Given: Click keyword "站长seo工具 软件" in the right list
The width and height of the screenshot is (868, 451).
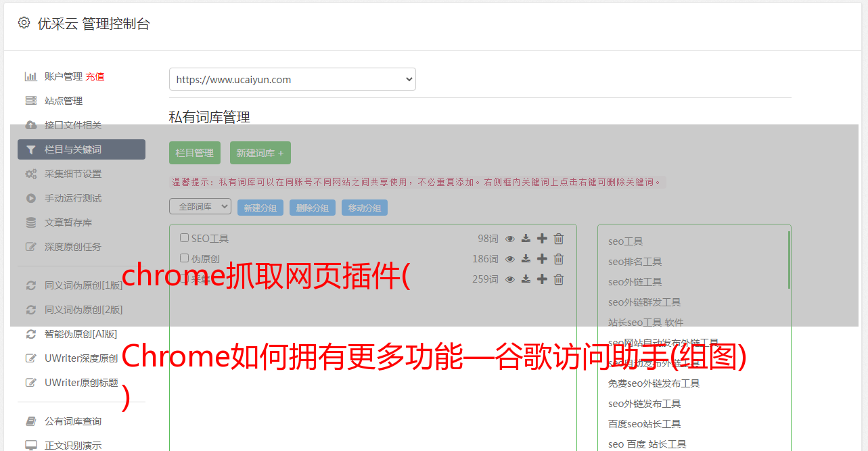Looking at the screenshot, I should click(x=646, y=323).
